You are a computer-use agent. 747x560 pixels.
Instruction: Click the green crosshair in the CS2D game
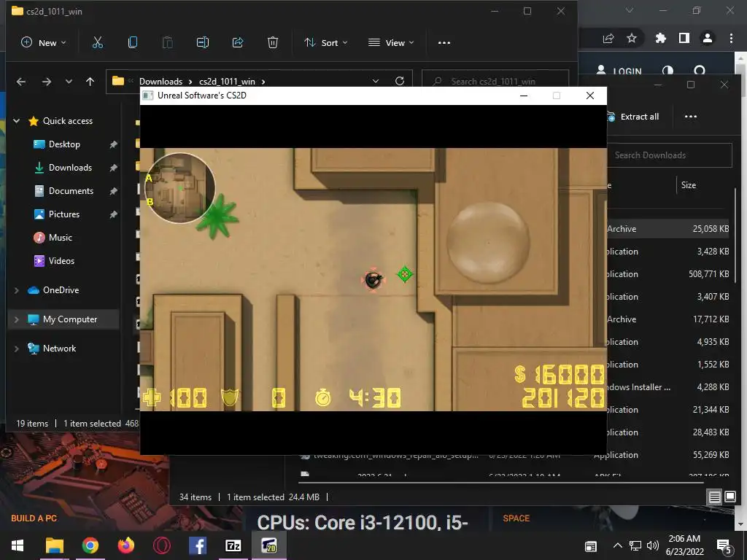[x=405, y=274]
